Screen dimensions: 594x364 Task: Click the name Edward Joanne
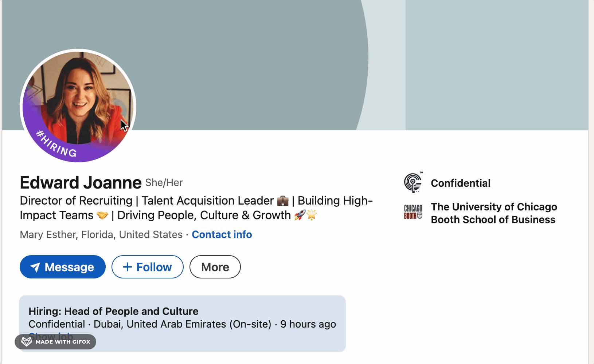point(80,182)
